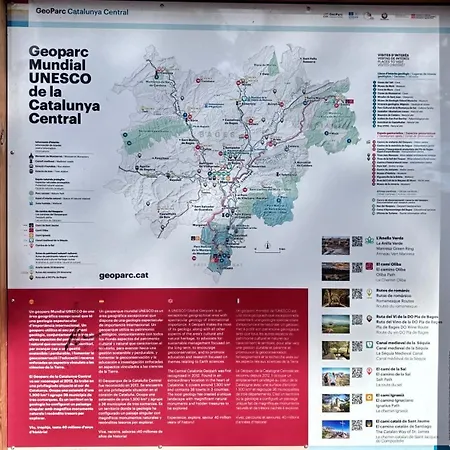Click the Geoparc Mundial UNESCO main heading
The width and height of the screenshot is (450, 450).
64,85
